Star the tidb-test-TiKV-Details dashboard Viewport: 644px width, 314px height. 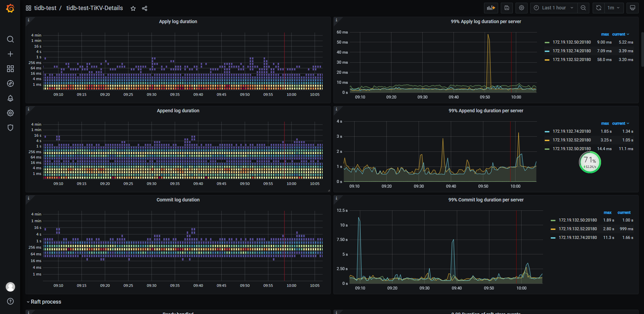pos(133,8)
